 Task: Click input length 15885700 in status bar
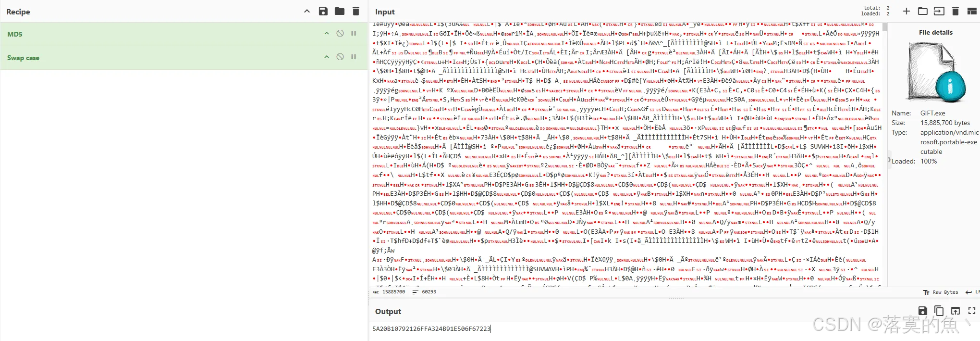pyautogui.click(x=389, y=292)
